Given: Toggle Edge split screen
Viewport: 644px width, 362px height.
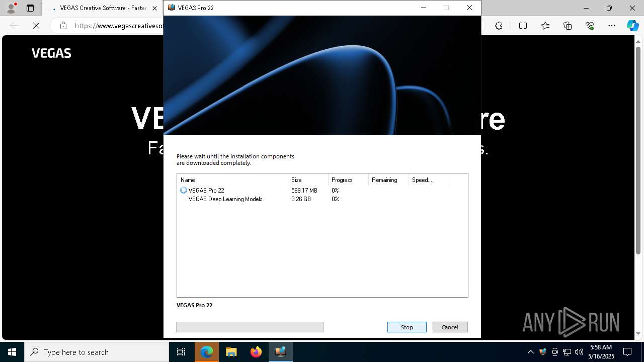Looking at the screenshot, I should coord(523,26).
